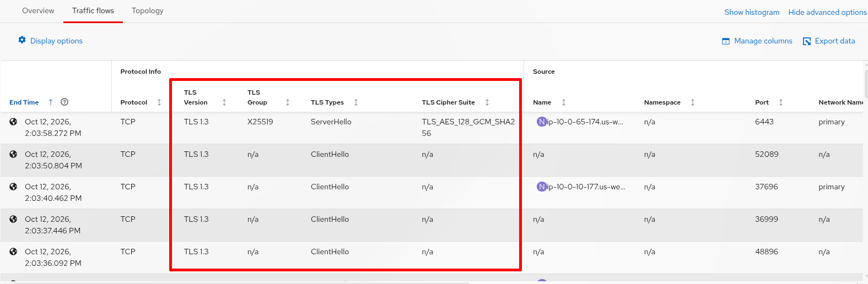
Task: Select port value 6443
Action: coord(764,122)
